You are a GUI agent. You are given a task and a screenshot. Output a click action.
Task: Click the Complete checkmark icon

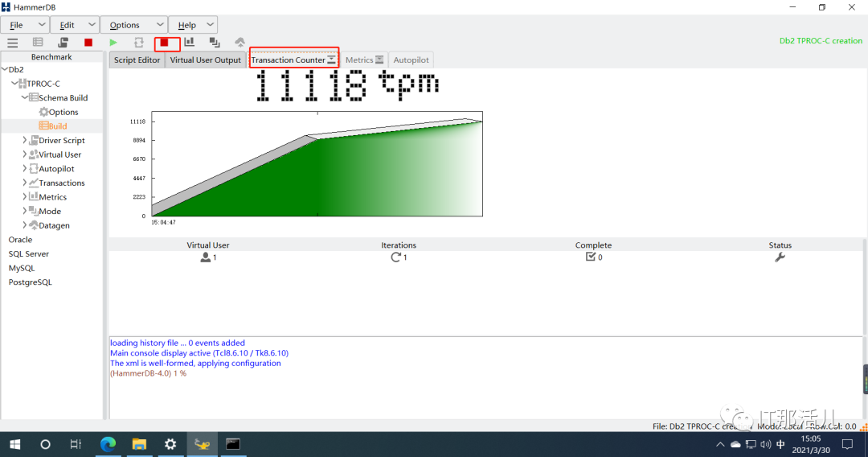(x=591, y=257)
